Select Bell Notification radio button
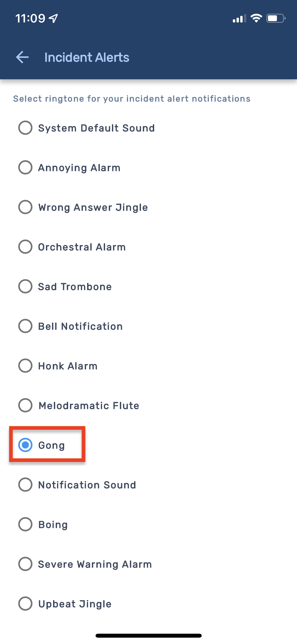 [25, 326]
